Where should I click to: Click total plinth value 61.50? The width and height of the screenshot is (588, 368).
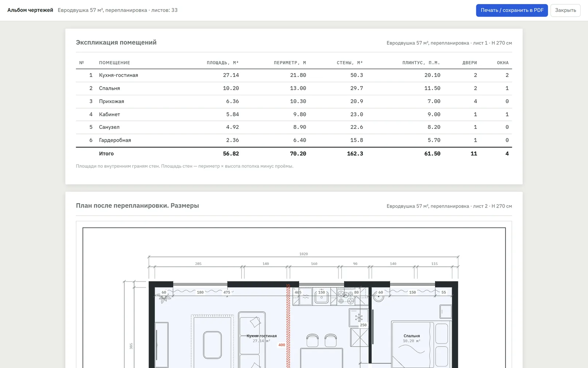432,153
